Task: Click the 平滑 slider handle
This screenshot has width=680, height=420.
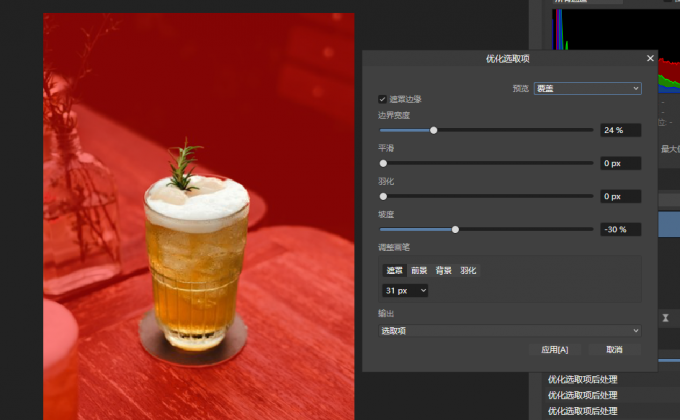Action: (383, 163)
